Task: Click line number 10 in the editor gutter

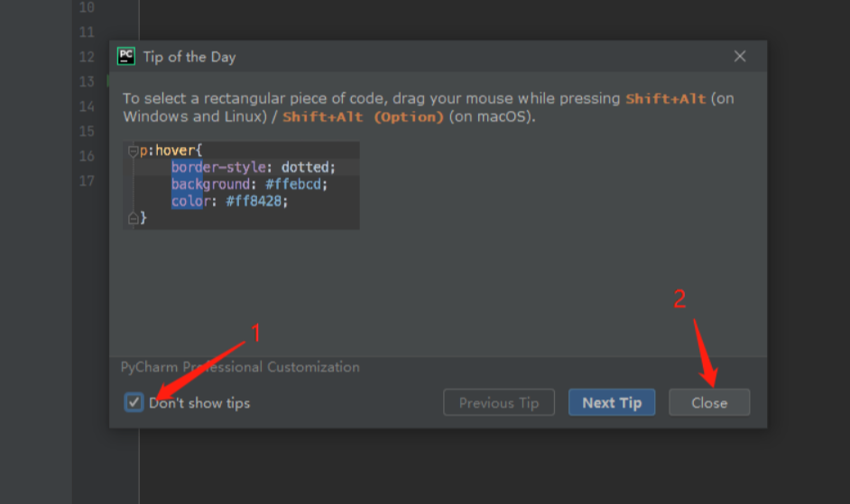Action: (87, 7)
